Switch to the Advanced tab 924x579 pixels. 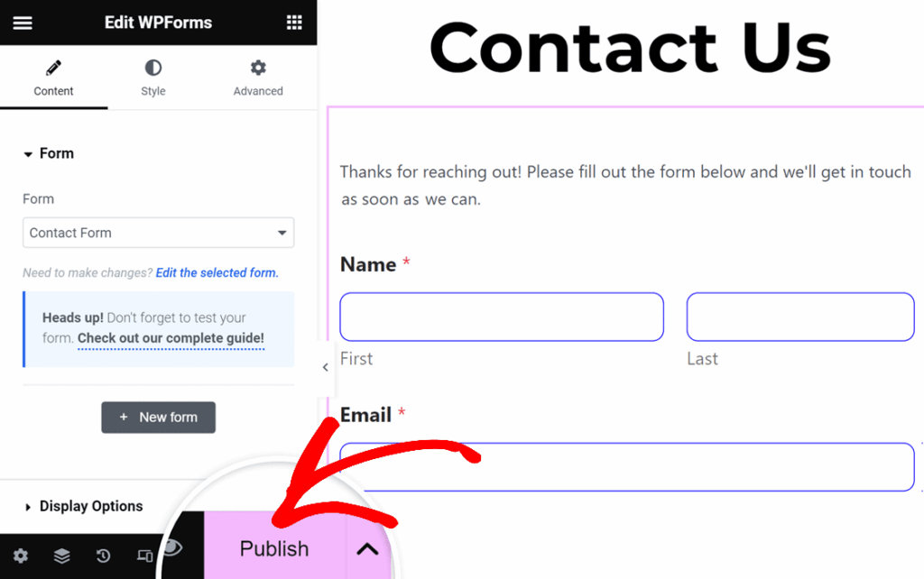click(x=257, y=78)
